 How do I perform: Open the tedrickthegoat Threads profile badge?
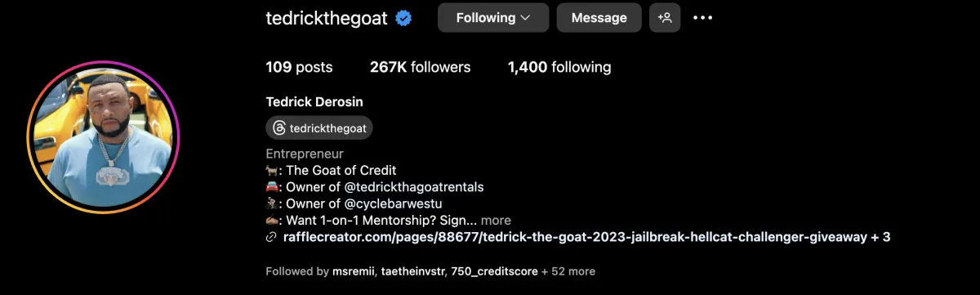(319, 128)
